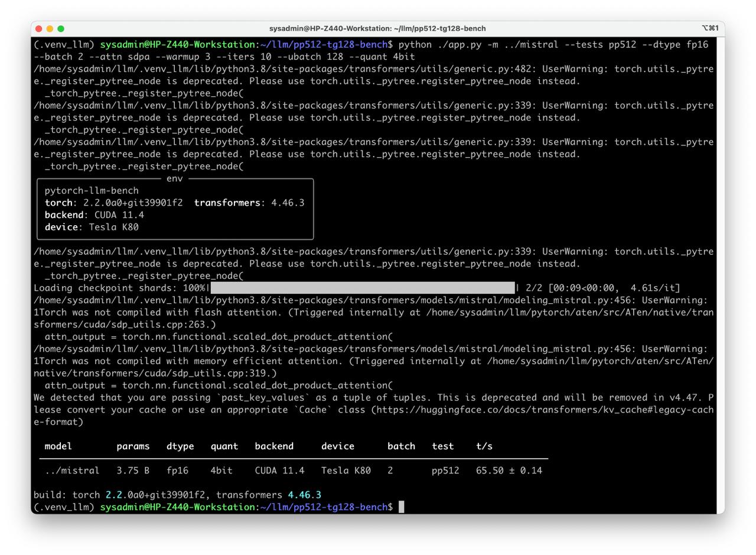Click the 'env' box title
Image resolution: width=756 pixels, height=555 pixels.
[175, 178]
